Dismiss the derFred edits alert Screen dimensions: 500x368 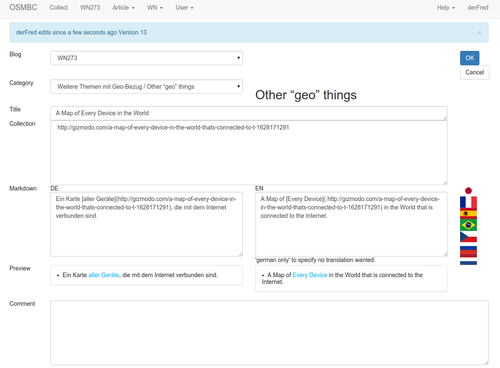pyautogui.click(x=479, y=32)
